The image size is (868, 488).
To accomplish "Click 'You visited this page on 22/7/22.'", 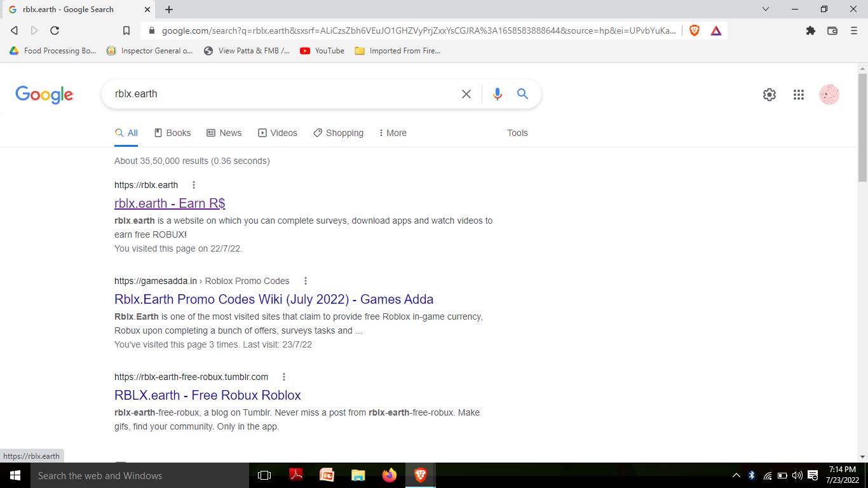I will 178,248.
